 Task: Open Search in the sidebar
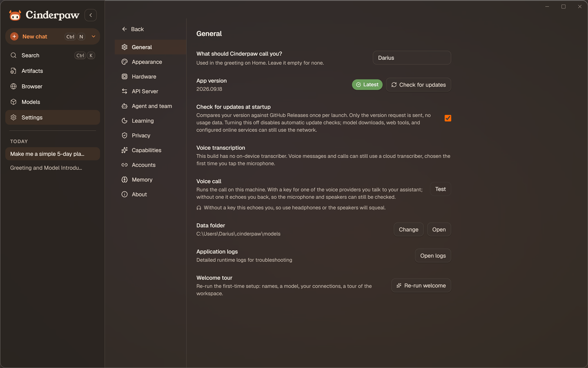click(x=53, y=55)
